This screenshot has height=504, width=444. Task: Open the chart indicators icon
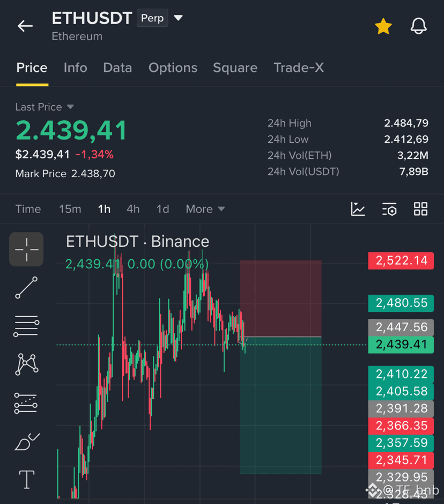coord(358,209)
